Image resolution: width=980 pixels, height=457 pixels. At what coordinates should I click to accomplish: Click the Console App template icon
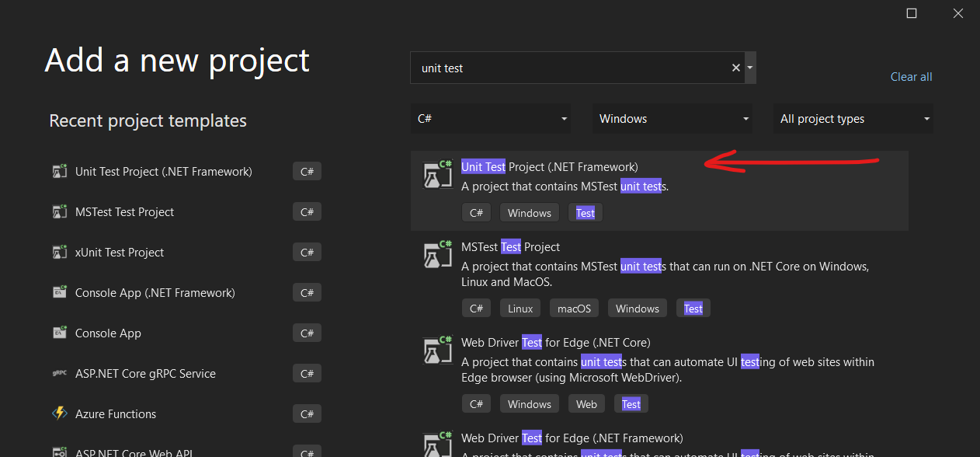coord(60,333)
